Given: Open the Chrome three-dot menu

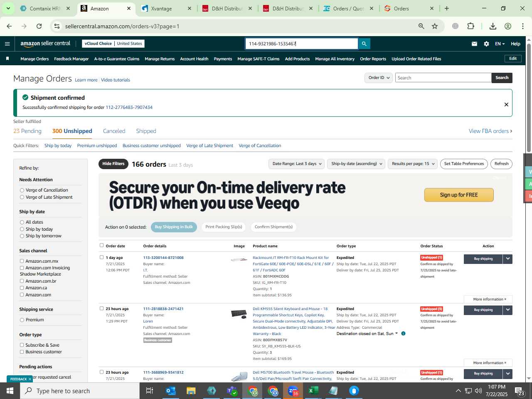Looking at the screenshot, I should (523, 26).
